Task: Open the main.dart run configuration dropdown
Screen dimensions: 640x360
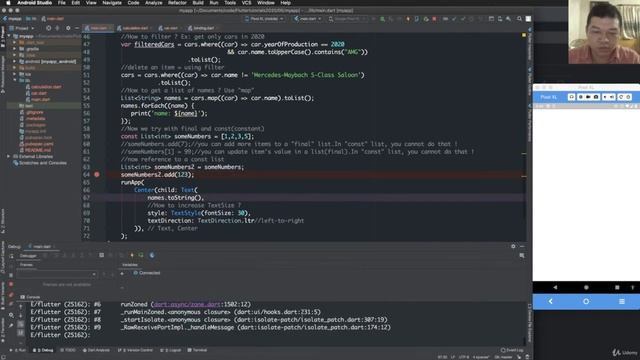Action: pos(308,19)
